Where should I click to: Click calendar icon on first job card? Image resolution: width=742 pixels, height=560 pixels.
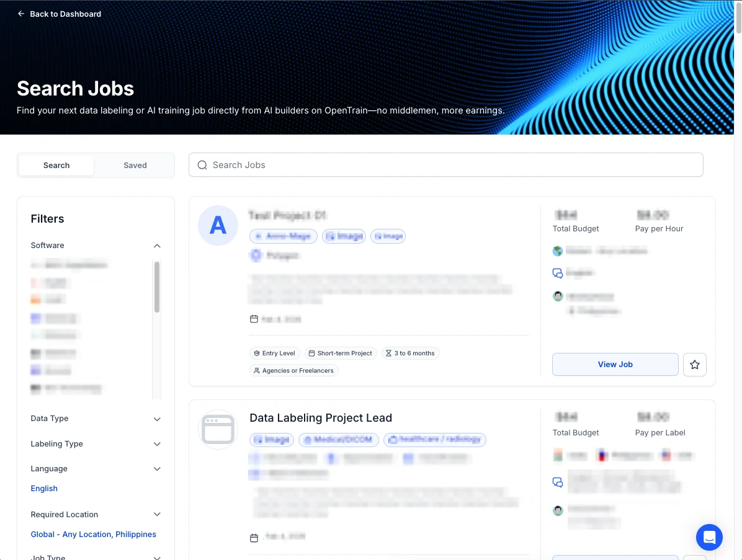tap(254, 319)
